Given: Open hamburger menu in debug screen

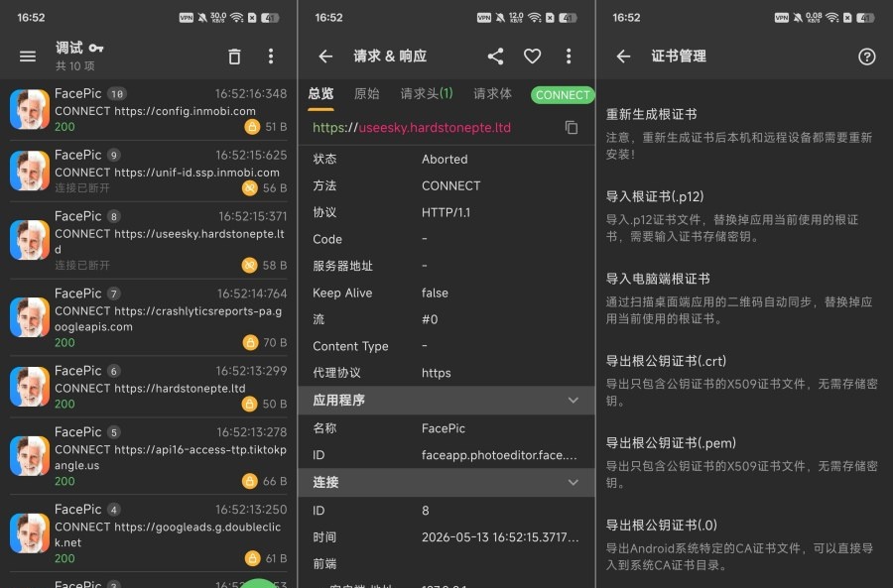Looking at the screenshot, I should (28, 57).
